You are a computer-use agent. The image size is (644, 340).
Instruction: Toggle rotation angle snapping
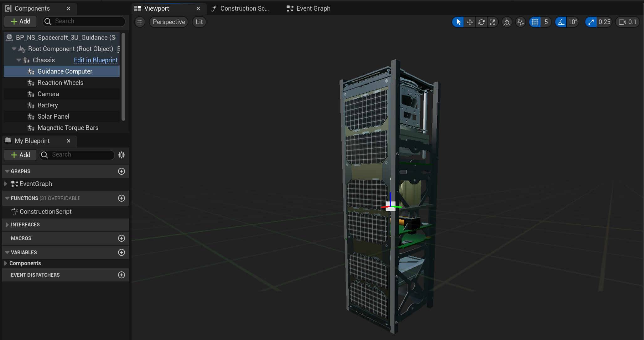tap(561, 22)
